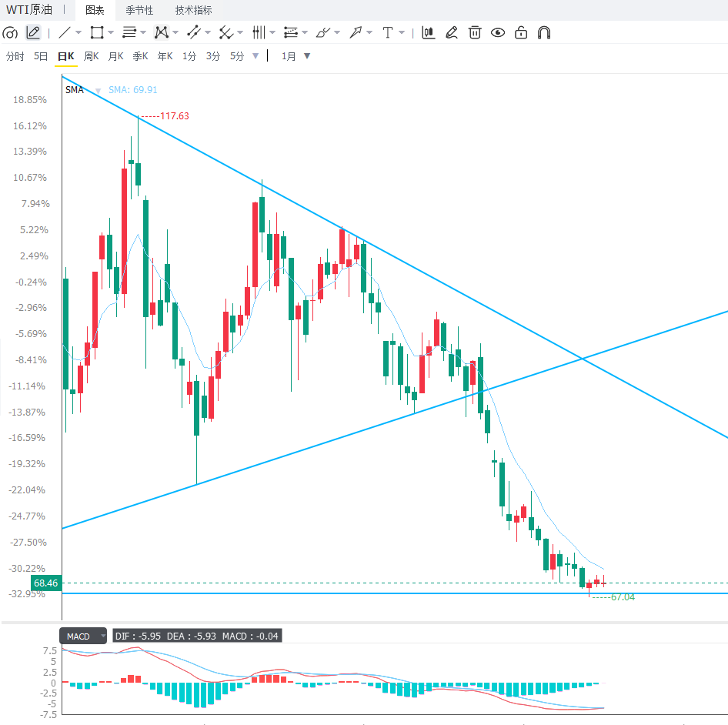728x725 pixels.
Task: Open the 技术指标 tab
Action: [194, 10]
